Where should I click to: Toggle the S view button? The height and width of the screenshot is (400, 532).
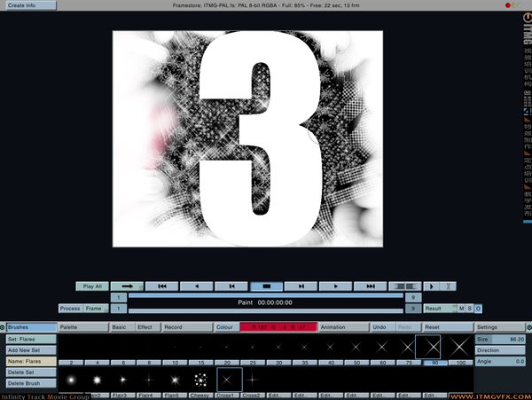[x=470, y=309]
